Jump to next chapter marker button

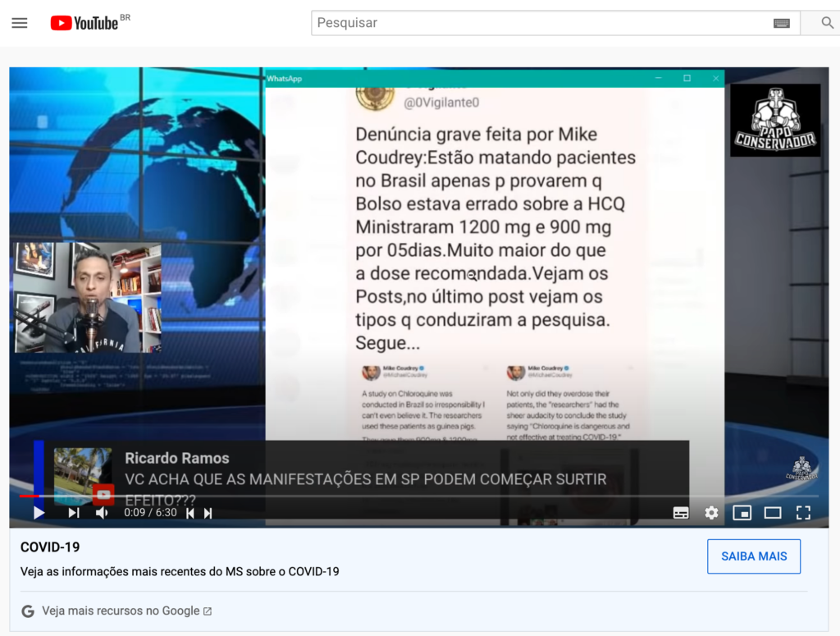pos(208,513)
